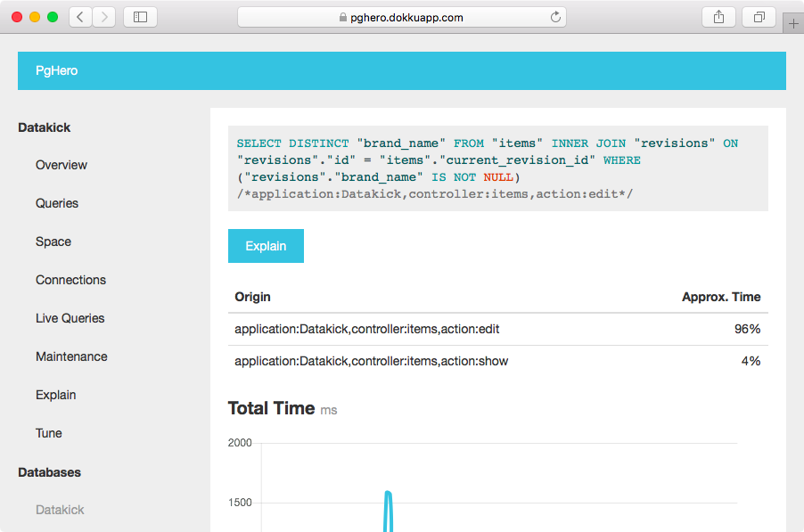Screen dimensions: 804x532
Task: Click the SQL query code block
Action: [498, 168]
